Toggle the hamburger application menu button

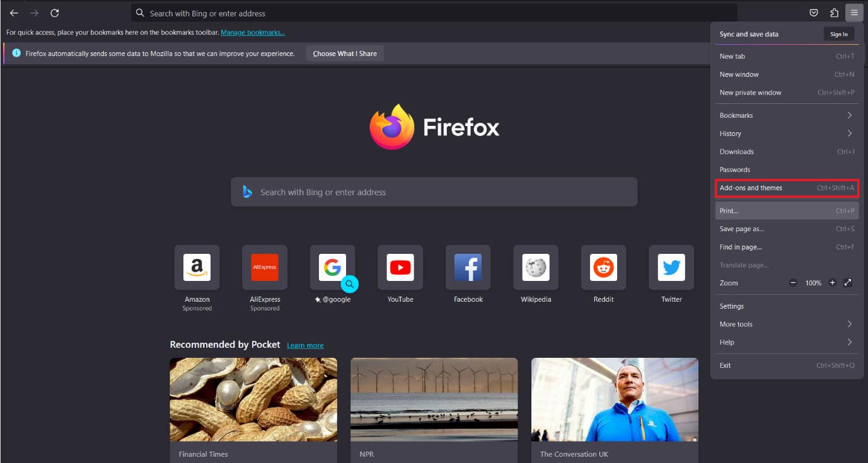coord(854,13)
